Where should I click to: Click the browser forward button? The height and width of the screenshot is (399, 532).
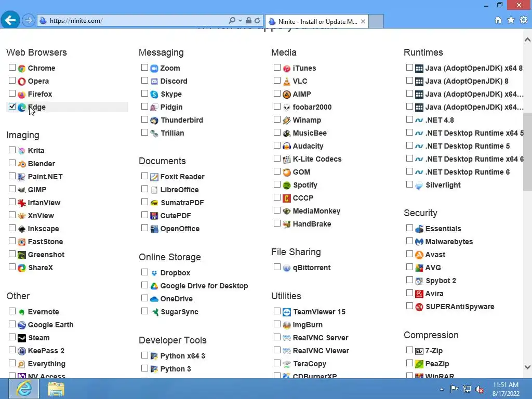click(x=29, y=20)
